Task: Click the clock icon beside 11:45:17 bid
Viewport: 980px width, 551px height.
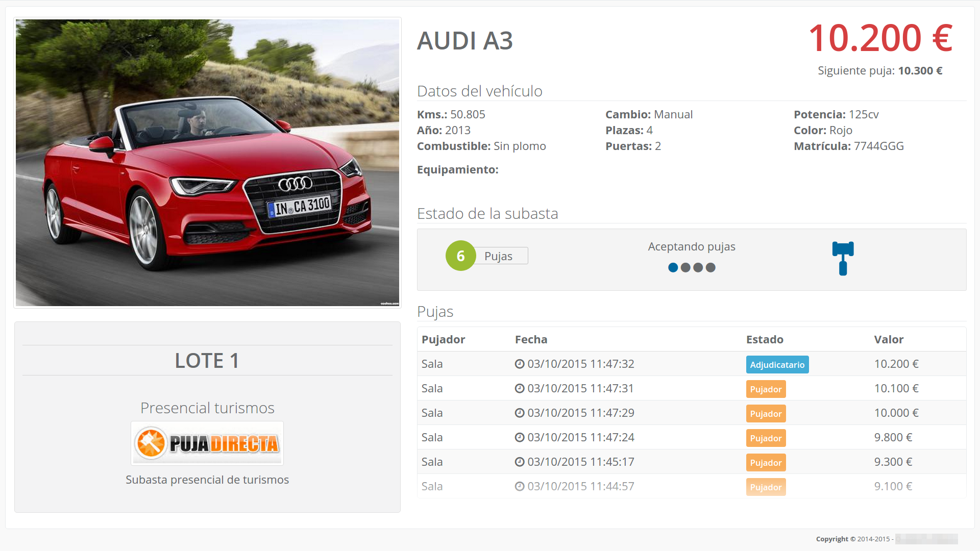Action: coord(520,462)
